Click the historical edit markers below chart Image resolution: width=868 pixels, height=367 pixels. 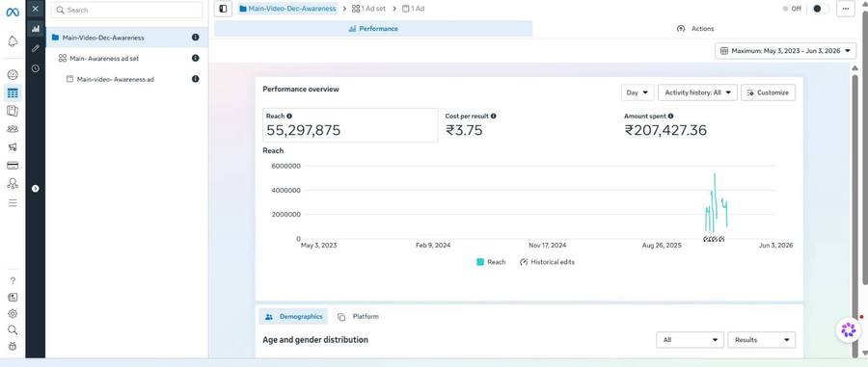(x=714, y=239)
